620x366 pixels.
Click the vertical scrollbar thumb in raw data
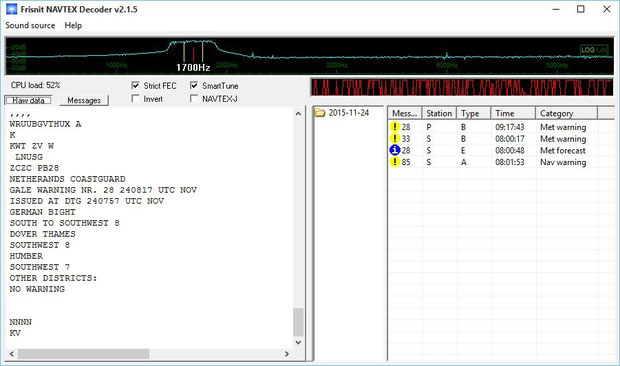point(299,322)
